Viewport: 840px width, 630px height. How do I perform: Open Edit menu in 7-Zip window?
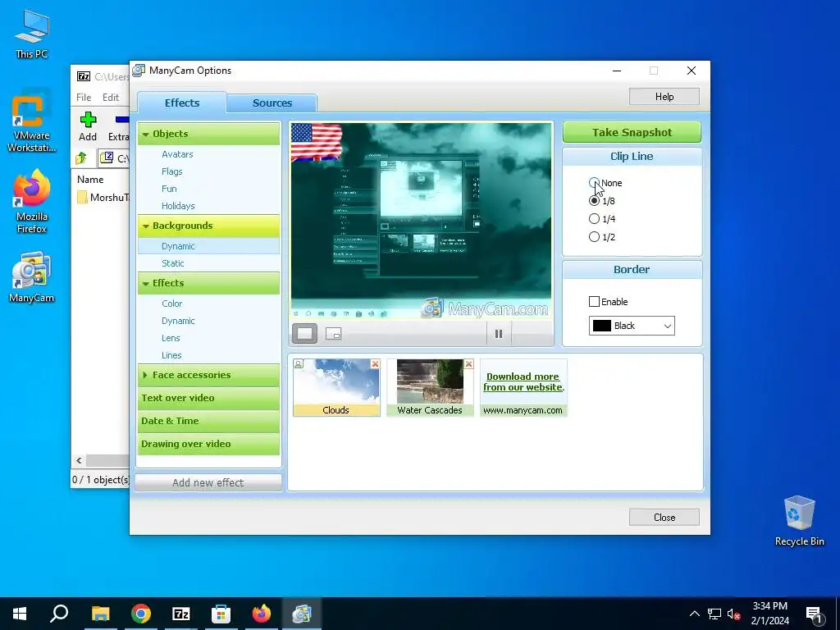(111, 97)
